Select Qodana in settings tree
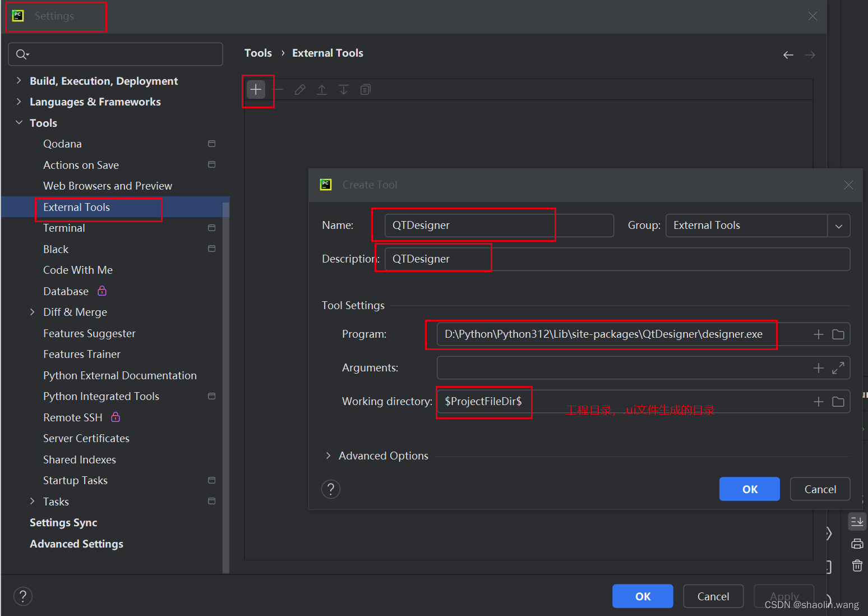Image resolution: width=868 pixels, height=616 pixels. (x=62, y=144)
